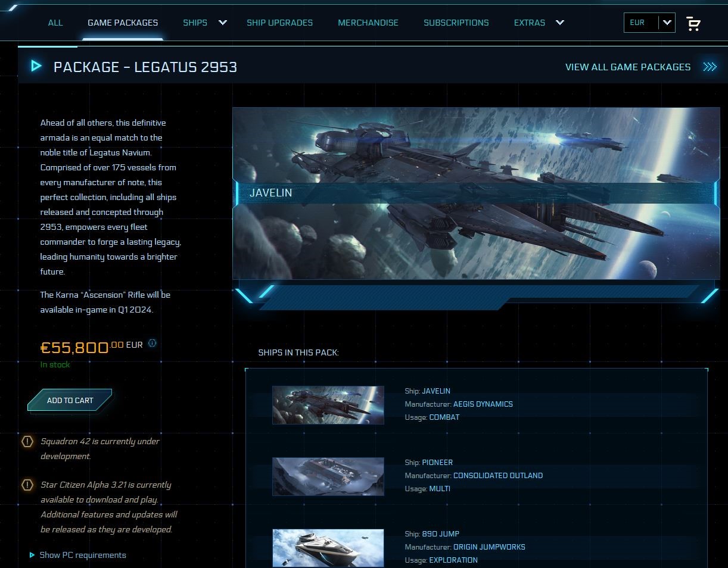Expand Show PC requirements
This screenshot has width=728, height=568.
point(78,555)
